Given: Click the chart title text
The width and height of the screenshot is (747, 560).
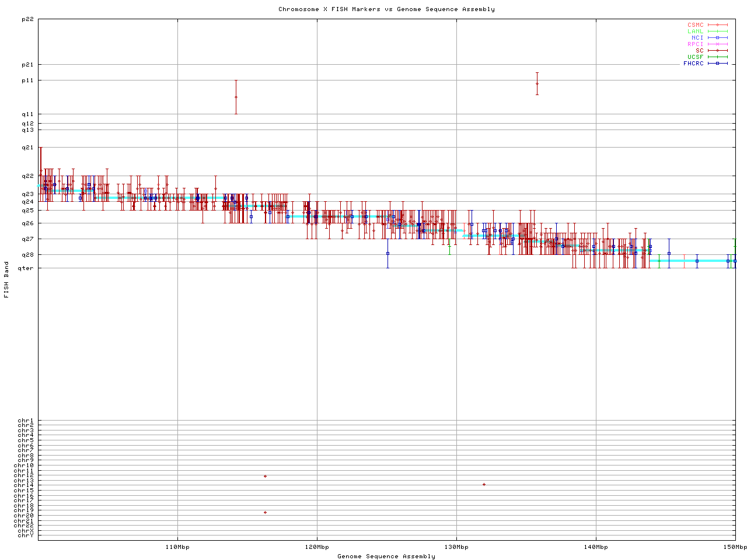Looking at the screenshot, I should (386, 9).
